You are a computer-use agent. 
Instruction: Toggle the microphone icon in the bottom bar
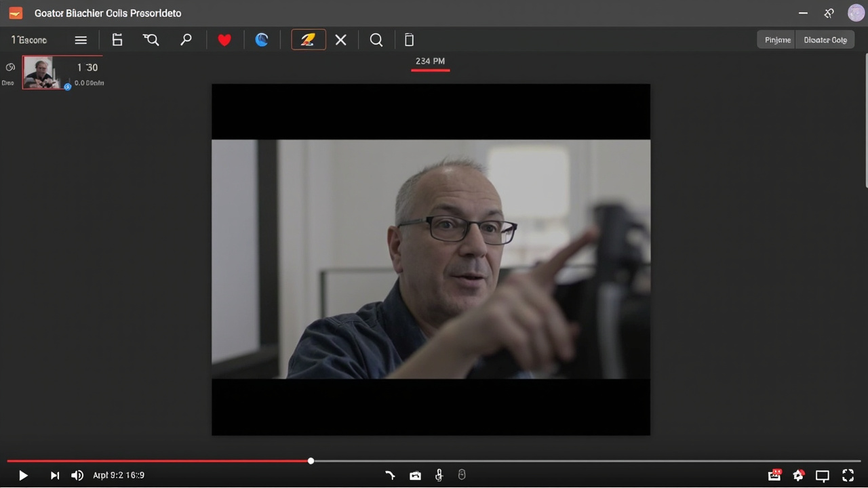(439, 476)
